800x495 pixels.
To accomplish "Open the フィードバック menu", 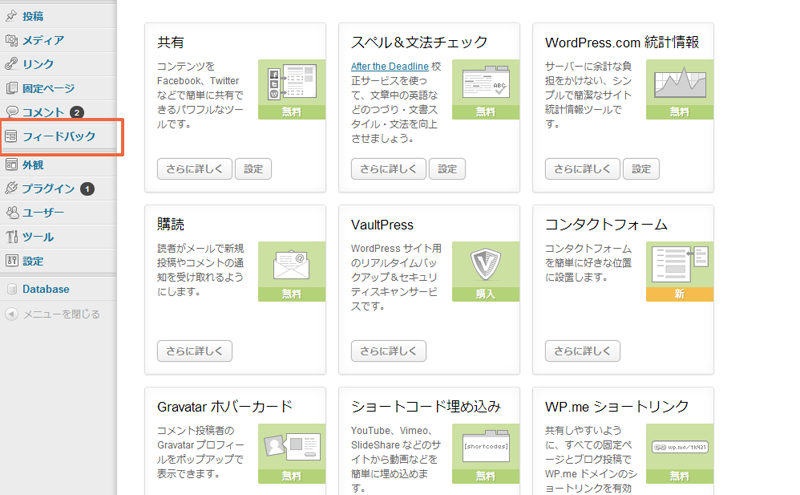I will (58, 136).
